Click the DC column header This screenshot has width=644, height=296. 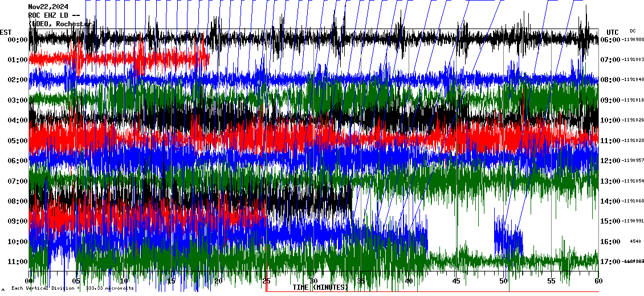coord(633,31)
